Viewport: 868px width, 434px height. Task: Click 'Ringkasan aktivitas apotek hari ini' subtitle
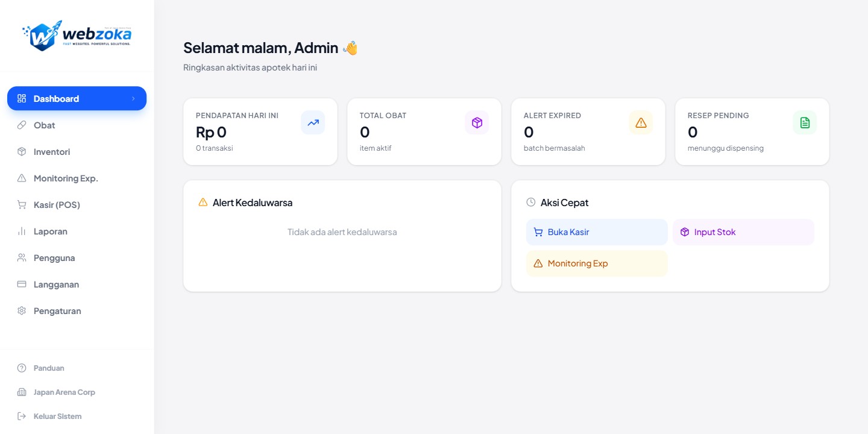click(250, 68)
